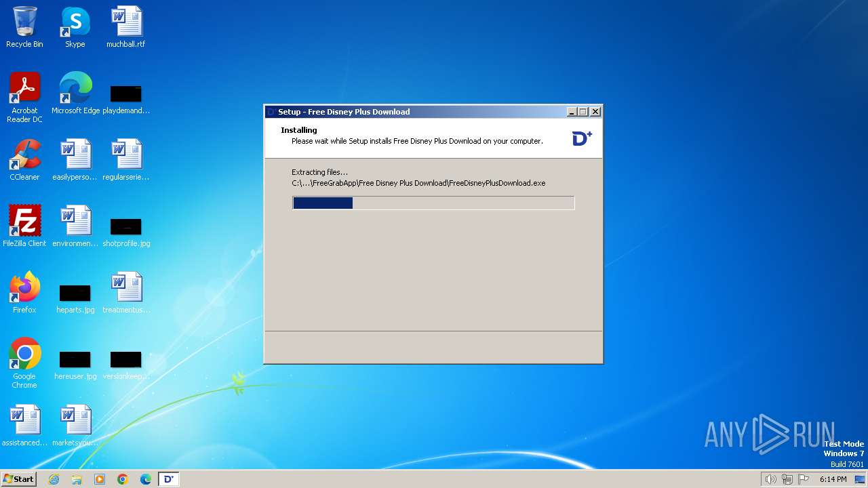
Task: Launch Google Chrome desktop shortcut
Action: (24, 363)
